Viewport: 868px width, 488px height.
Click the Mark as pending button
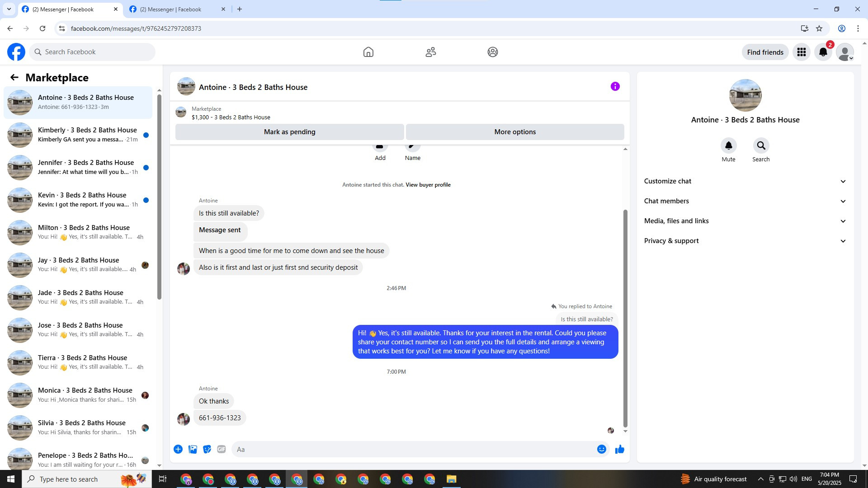pos(289,132)
